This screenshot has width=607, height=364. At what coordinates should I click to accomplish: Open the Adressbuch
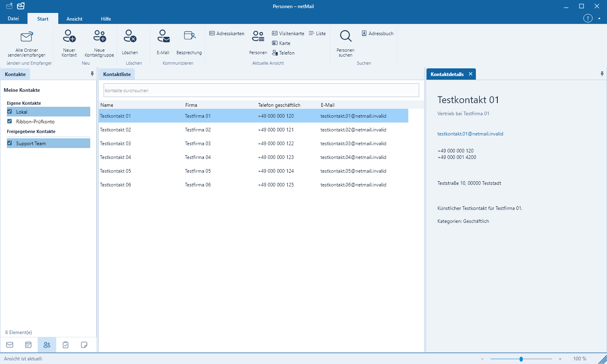[378, 34]
